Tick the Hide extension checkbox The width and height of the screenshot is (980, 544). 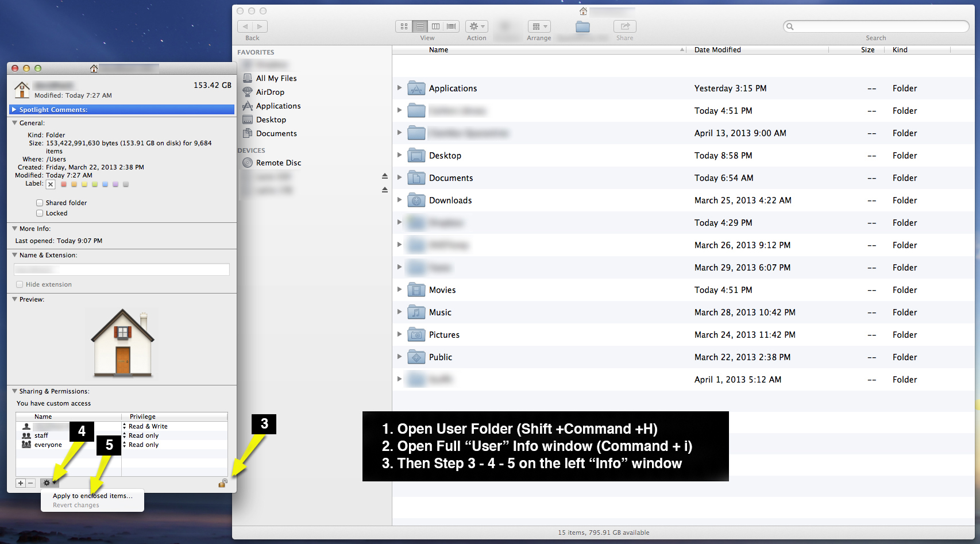click(20, 284)
